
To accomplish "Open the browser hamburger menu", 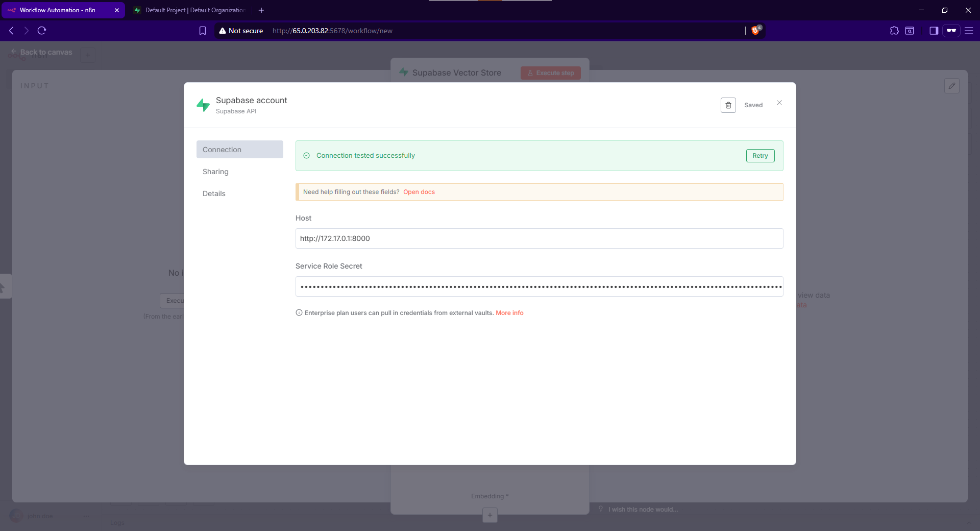I will [x=969, y=31].
